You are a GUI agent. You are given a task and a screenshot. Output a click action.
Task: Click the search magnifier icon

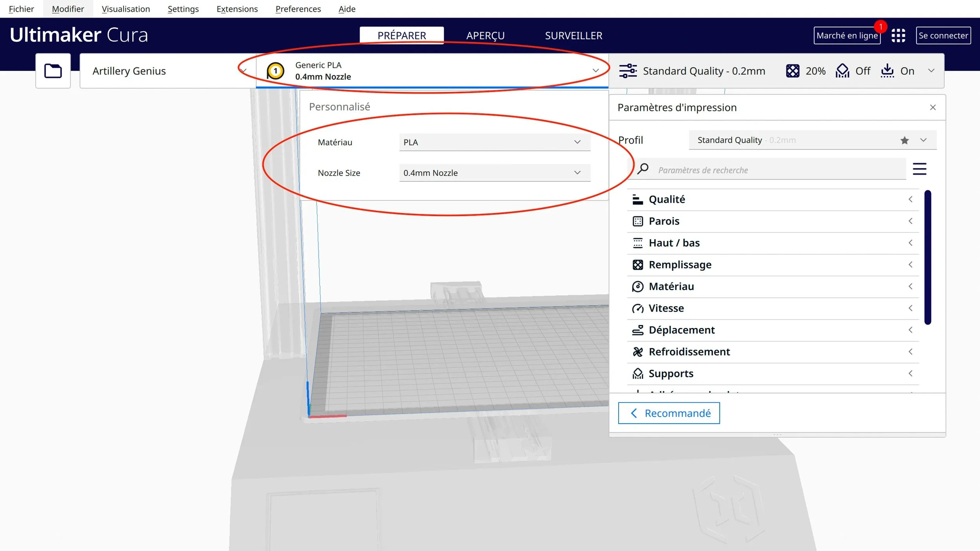click(643, 169)
